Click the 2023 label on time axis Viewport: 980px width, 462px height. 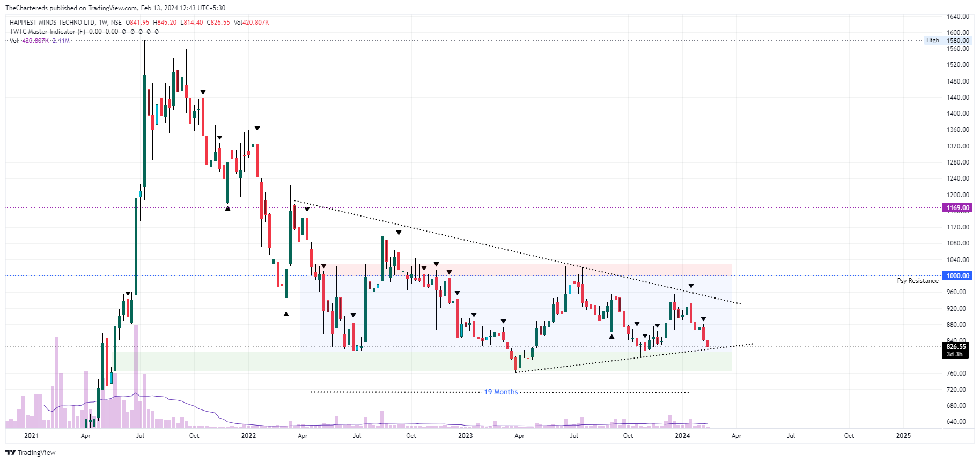click(x=466, y=436)
